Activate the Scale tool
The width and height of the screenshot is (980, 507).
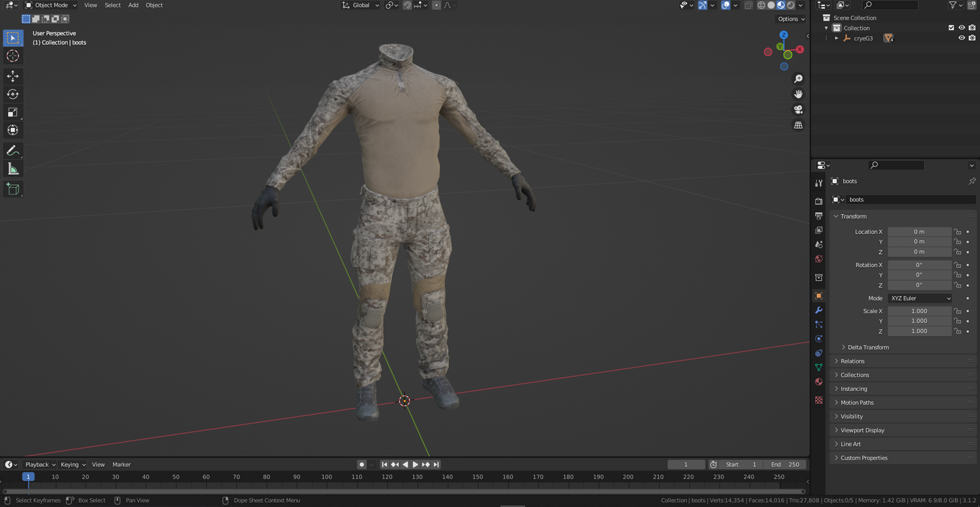click(13, 113)
